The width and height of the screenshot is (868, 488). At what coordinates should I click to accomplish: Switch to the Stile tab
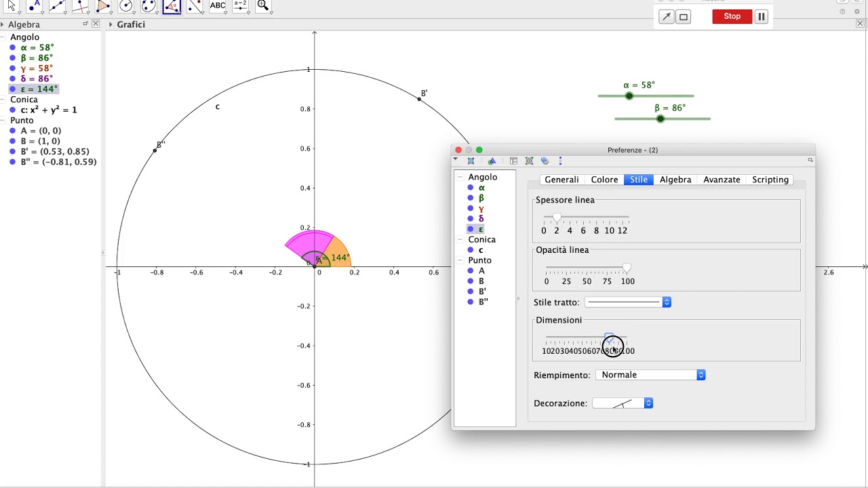point(639,180)
